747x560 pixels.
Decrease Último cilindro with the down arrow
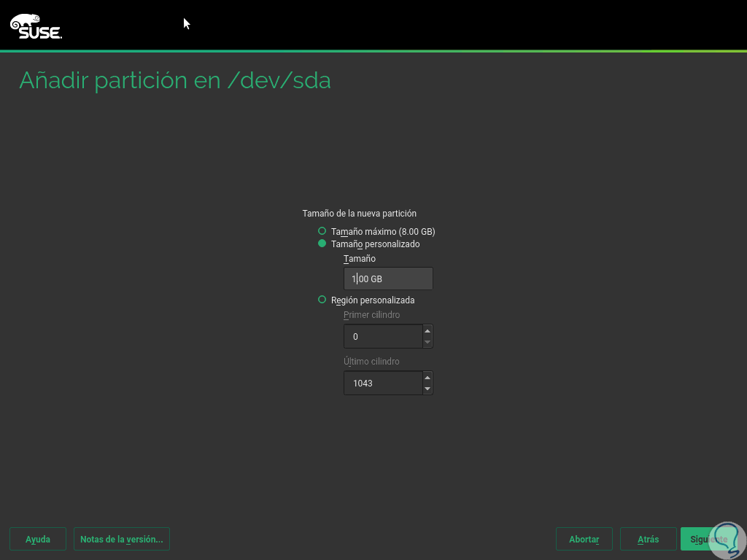pyautogui.click(x=427, y=389)
